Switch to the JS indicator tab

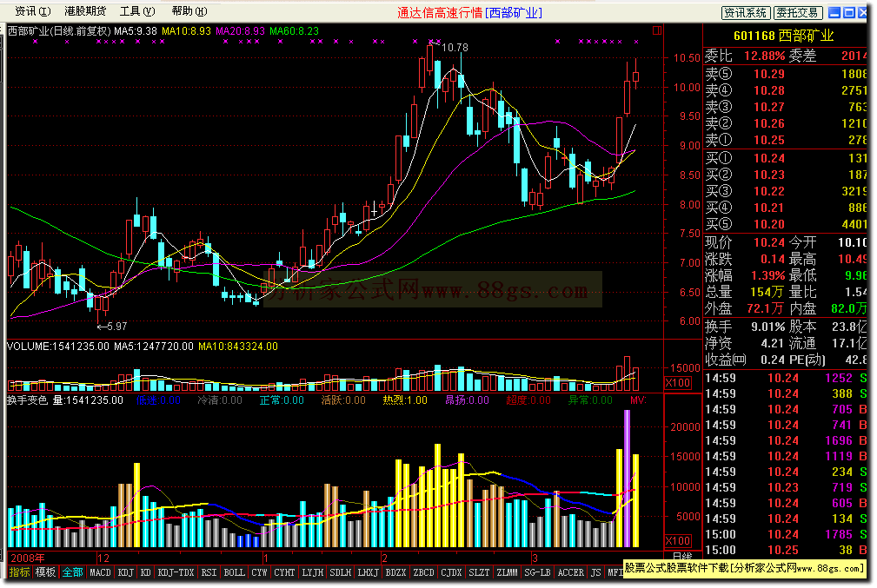595,572
